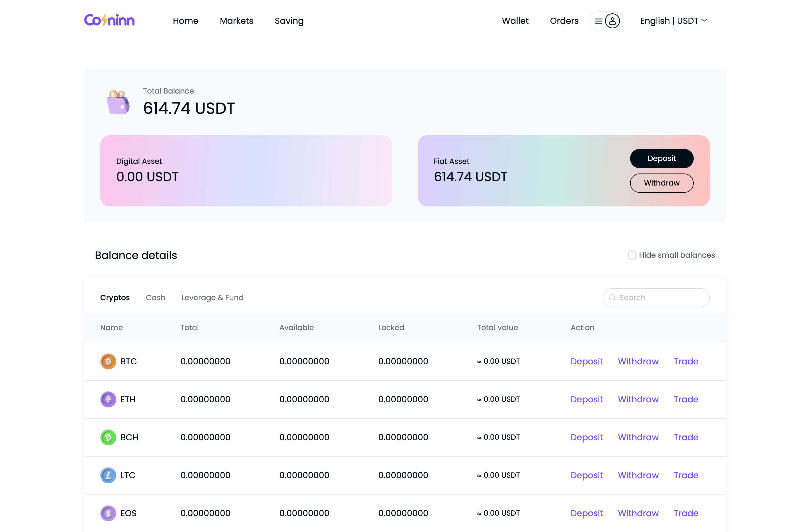Click Deposit link in BTC row
810x532 pixels.
(587, 361)
